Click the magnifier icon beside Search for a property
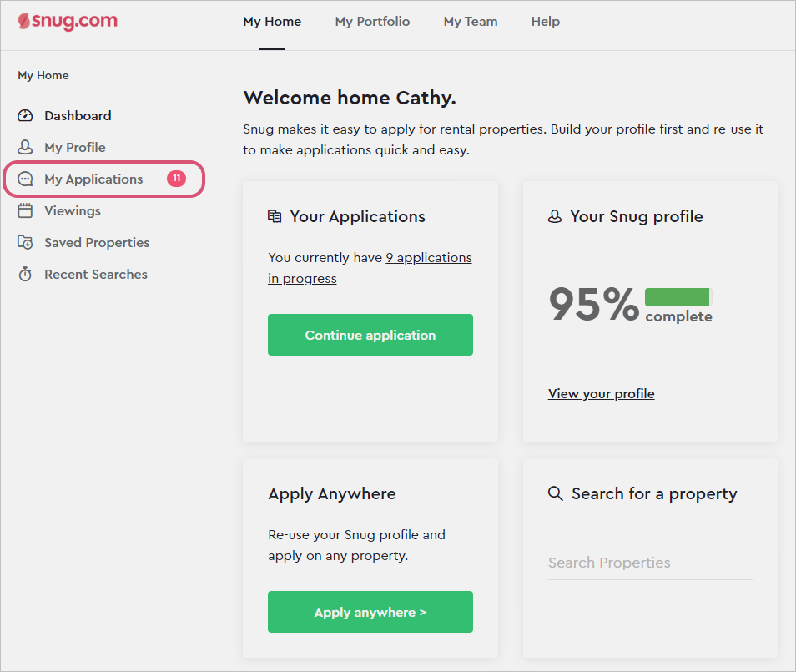Image resolution: width=796 pixels, height=672 pixels. pos(556,493)
